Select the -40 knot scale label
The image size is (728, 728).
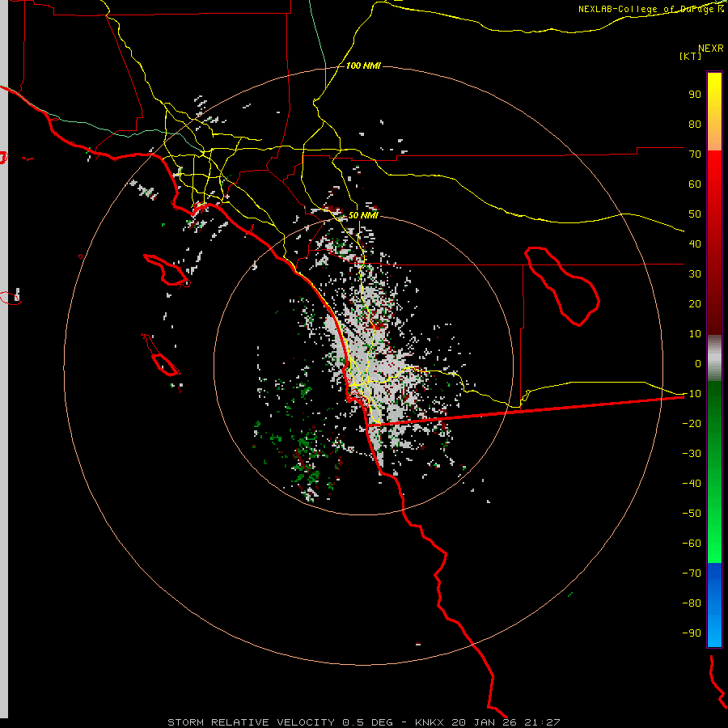pos(692,484)
